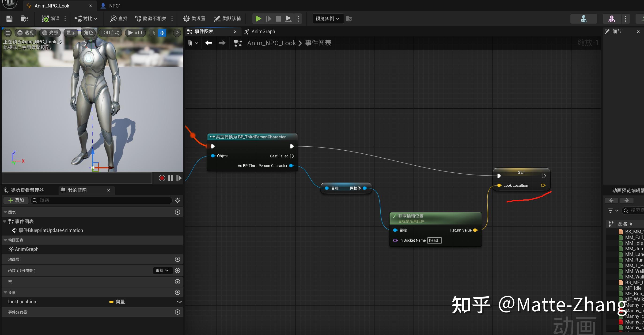Open the 重载 dropdown in the functions section
Viewport: 644px width, 335px height.
coord(162,270)
